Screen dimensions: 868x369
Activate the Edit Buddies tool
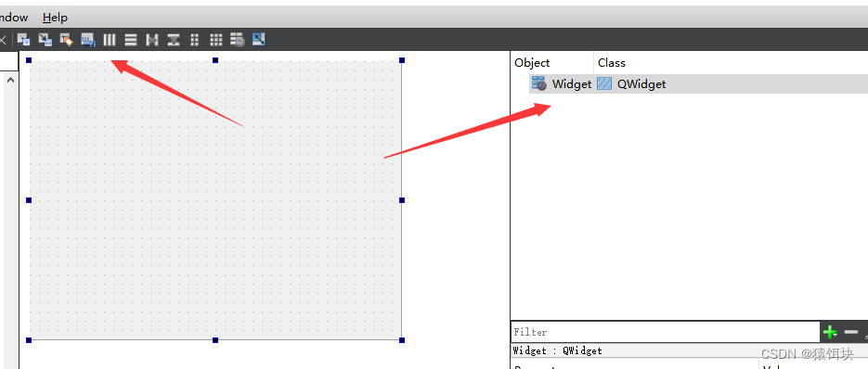click(x=67, y=39)
